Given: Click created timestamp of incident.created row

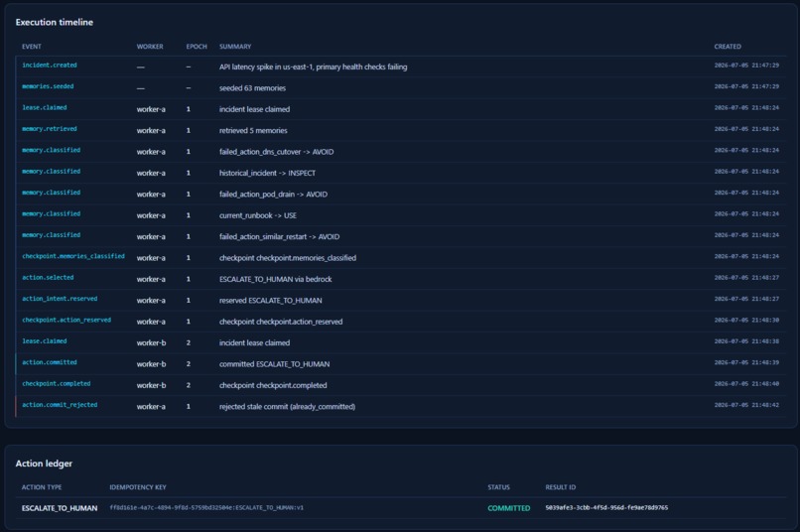Looking at the screenshot, I should [746, 66].
